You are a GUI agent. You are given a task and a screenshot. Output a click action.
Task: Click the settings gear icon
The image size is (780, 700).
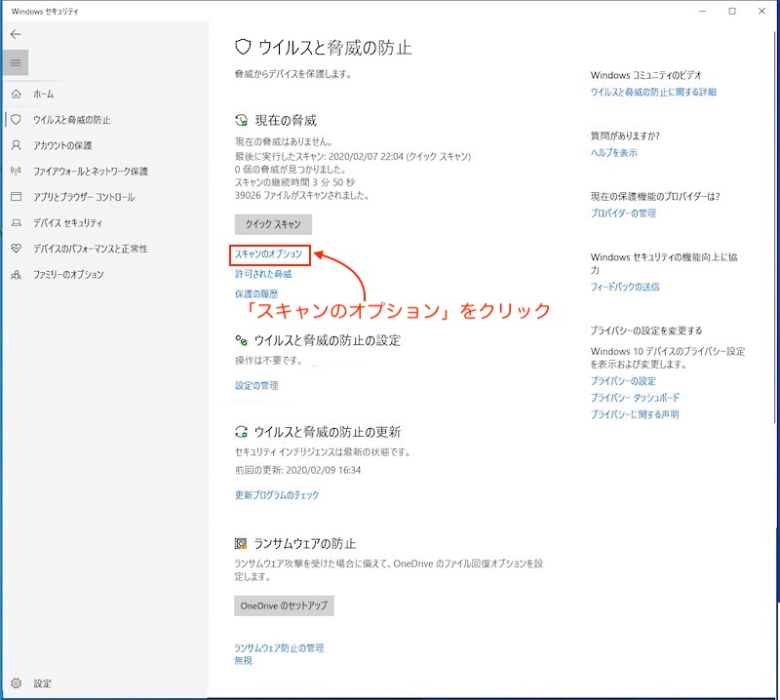(x=17, y=683)
